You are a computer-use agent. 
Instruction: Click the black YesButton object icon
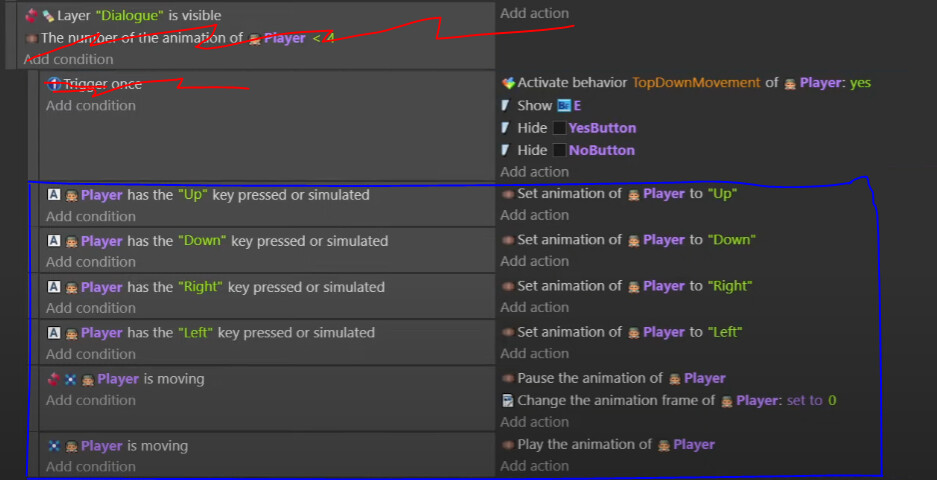click(559, 128)
